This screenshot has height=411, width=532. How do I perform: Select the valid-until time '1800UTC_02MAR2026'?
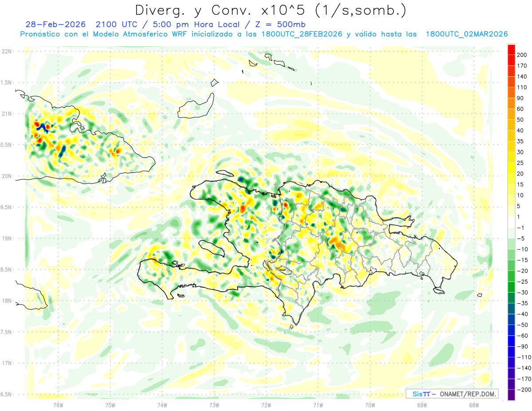click(x=466, y=34)
